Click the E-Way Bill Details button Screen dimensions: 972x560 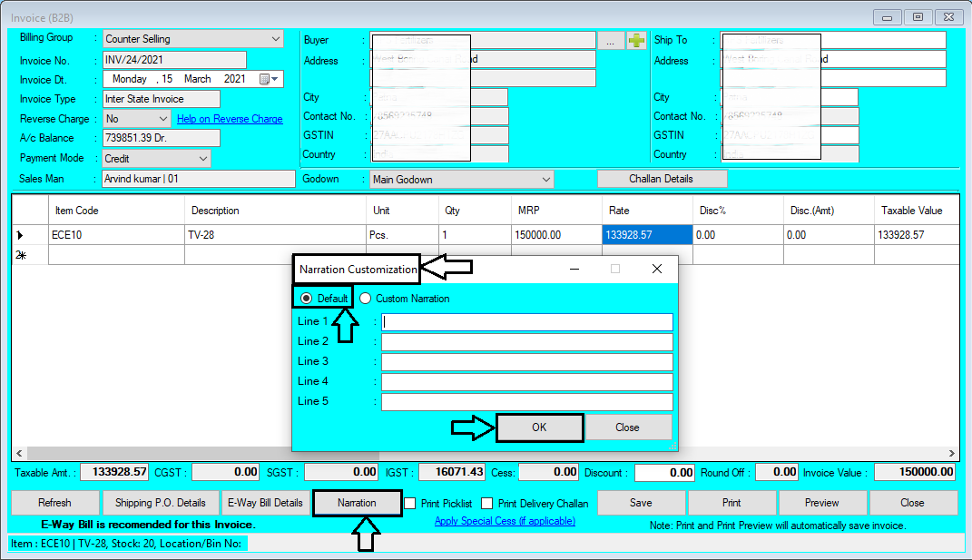tap(265, 503)
